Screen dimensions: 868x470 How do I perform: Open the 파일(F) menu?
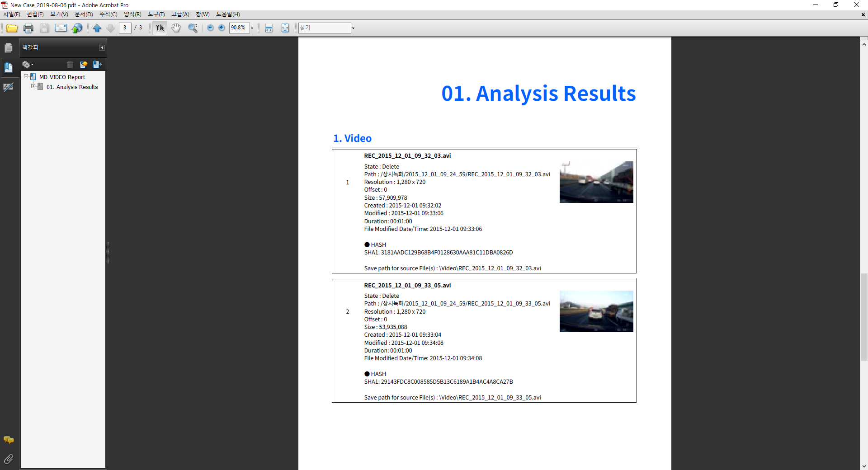coord(12,14)
